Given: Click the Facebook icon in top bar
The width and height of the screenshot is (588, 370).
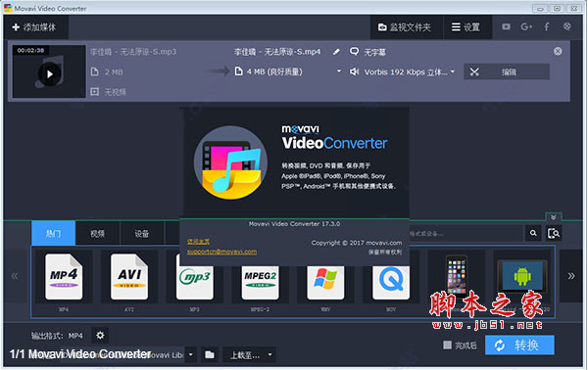Looking at the screenshot, I should tap(547, 26).
